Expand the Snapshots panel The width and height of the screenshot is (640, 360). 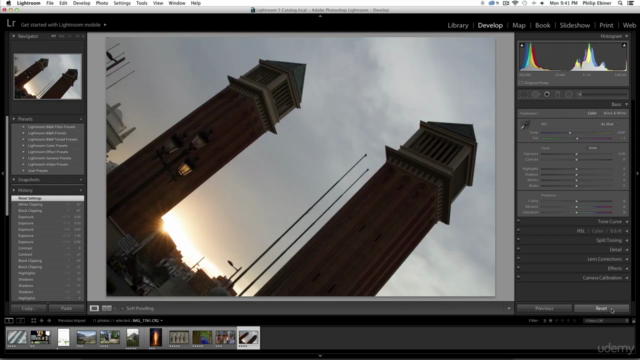[x=13, y=180]
